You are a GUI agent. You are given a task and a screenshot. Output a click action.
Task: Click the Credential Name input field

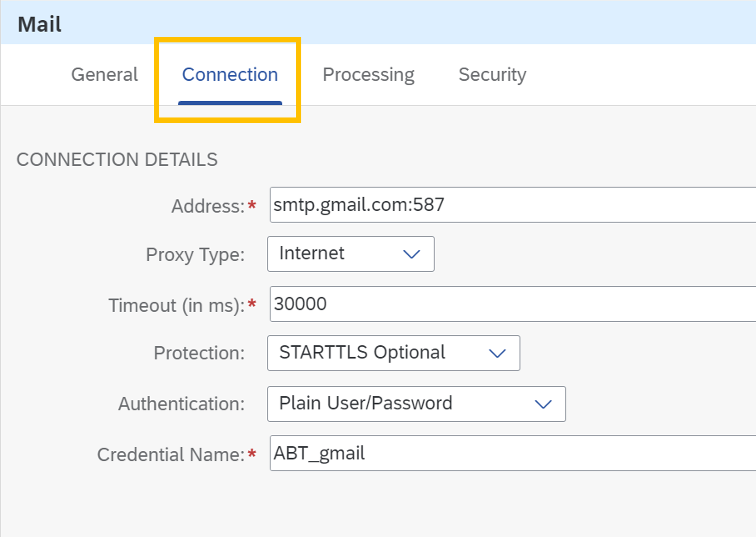pos(513,453)
